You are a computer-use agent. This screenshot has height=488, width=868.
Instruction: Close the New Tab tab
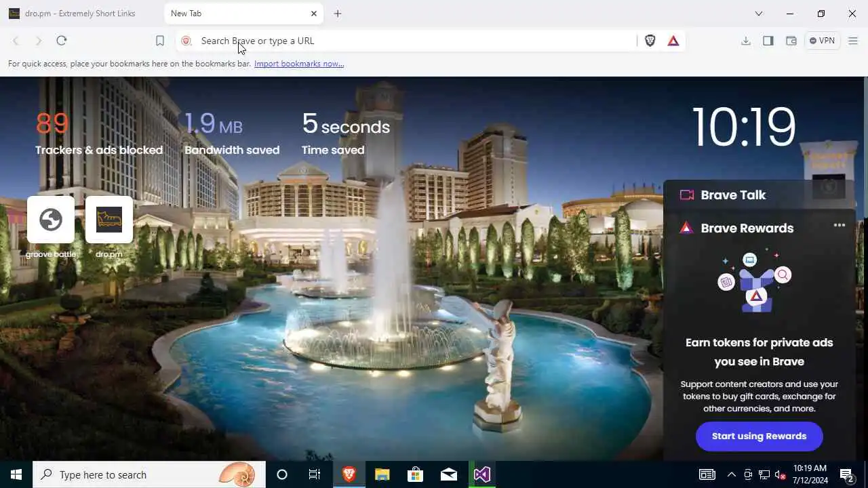tap(313, 14)
